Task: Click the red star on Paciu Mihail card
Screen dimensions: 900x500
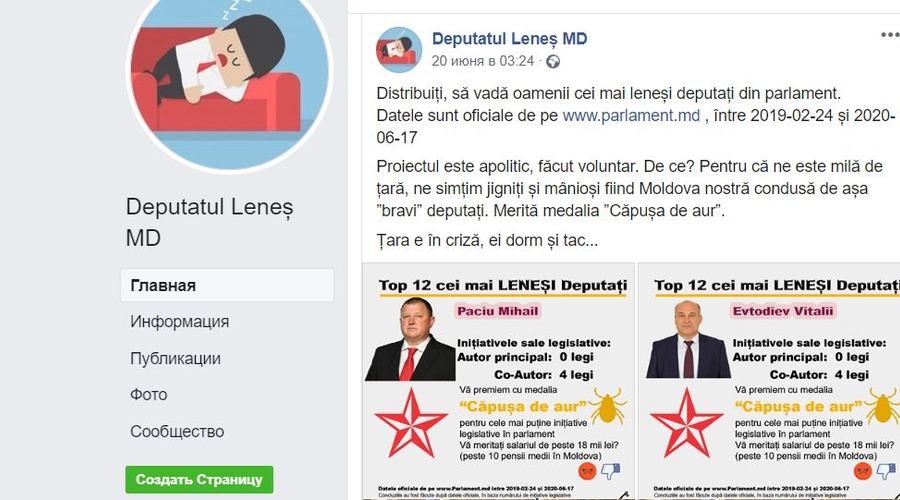Action: [x=410, y=423]
